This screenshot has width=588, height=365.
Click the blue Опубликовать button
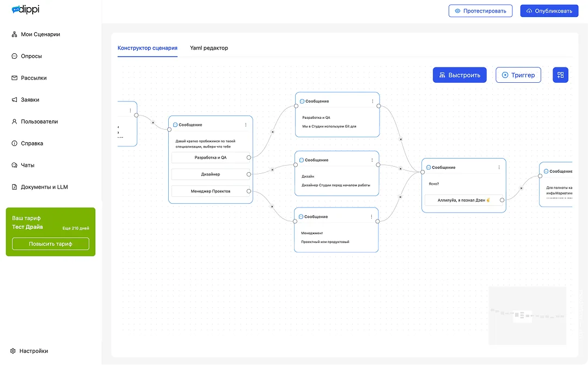click(549, 10)
